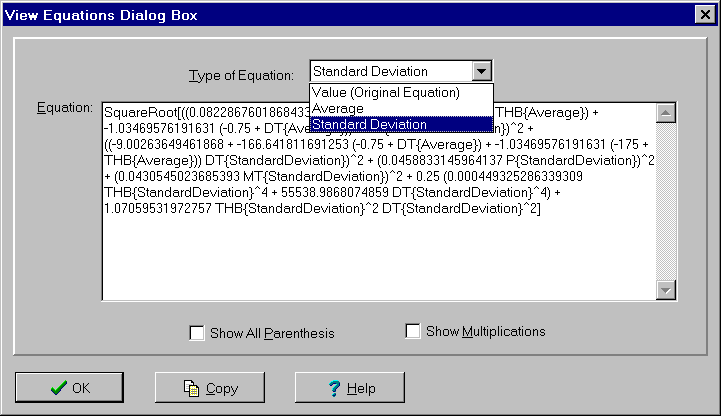Viewport: 721px width, 416px height.
Task: Click the equation box vertical scrollbar track
Action: coord(667,200)
